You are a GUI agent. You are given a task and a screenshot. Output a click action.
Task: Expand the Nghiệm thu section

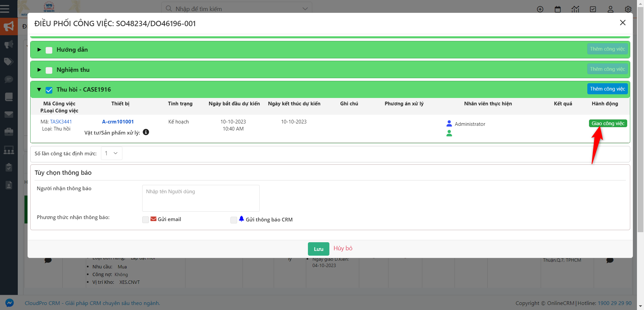coord(39,70)
